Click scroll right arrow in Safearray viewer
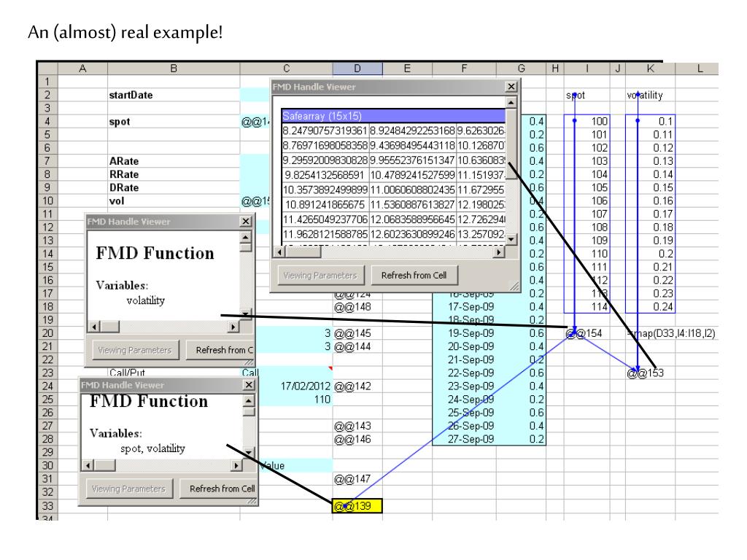Image resolution: width=747 pixels, height=560 pixels. 499,252
